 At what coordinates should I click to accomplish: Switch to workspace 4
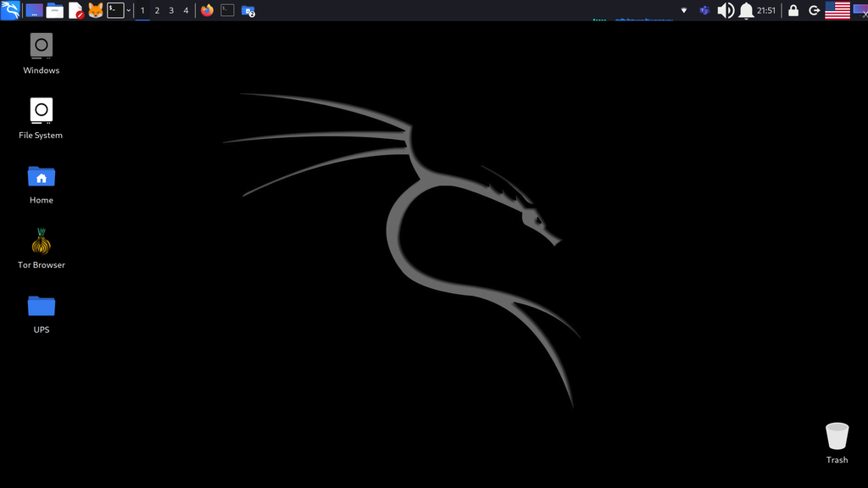(186, 10)
